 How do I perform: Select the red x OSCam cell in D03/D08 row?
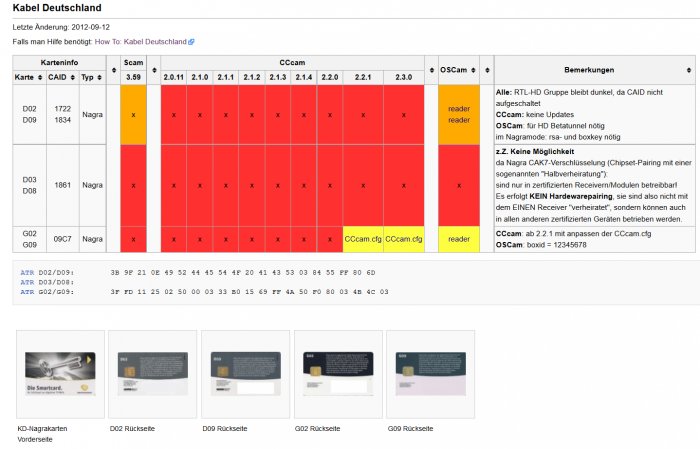pos(459,185)
